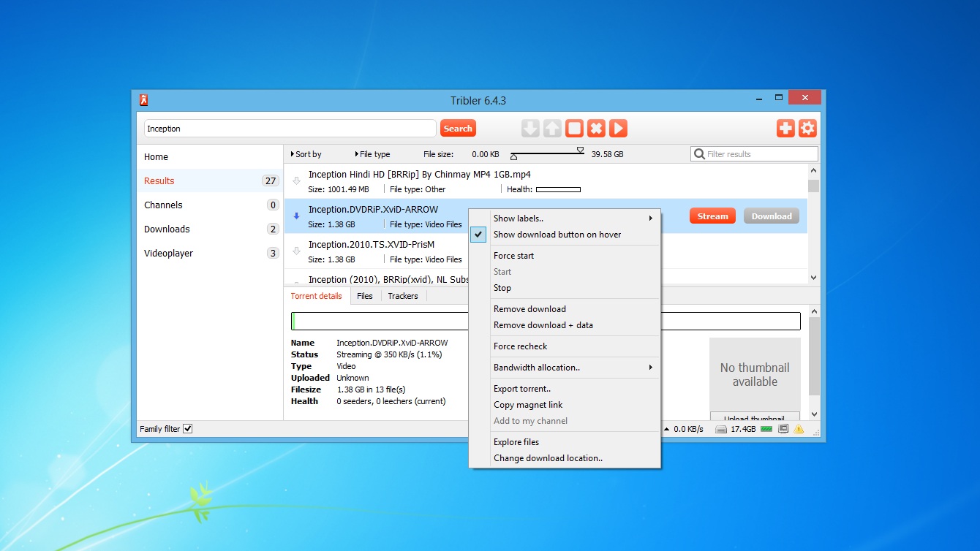Image resolution: width=980 pixels, height=551 pixels.
Task: Click the grey upload arrow toolbar icon
Action: pos(552,129)
